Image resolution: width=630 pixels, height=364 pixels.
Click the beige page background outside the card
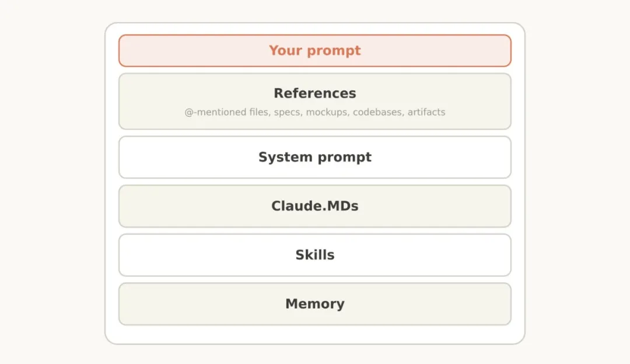point(52,181)
